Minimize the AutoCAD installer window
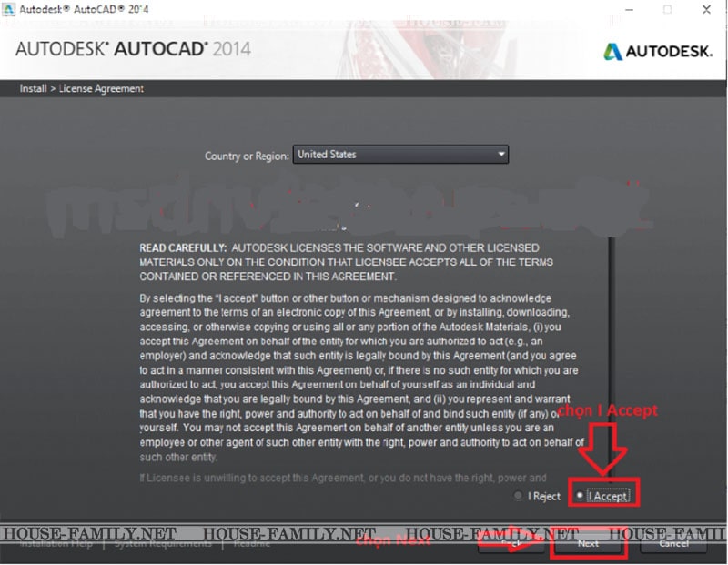Screen dimensions: 728x565 (x=630, y=9)
